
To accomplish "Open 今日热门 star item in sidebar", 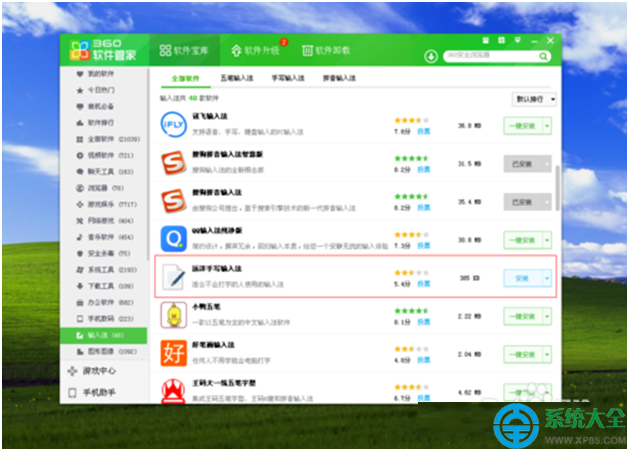I will (95, 90).
